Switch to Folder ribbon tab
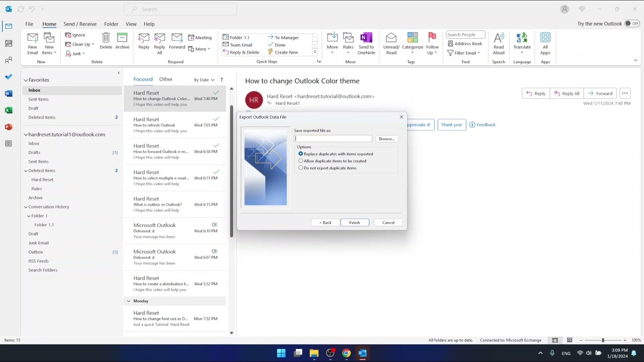 pos(111,24)
